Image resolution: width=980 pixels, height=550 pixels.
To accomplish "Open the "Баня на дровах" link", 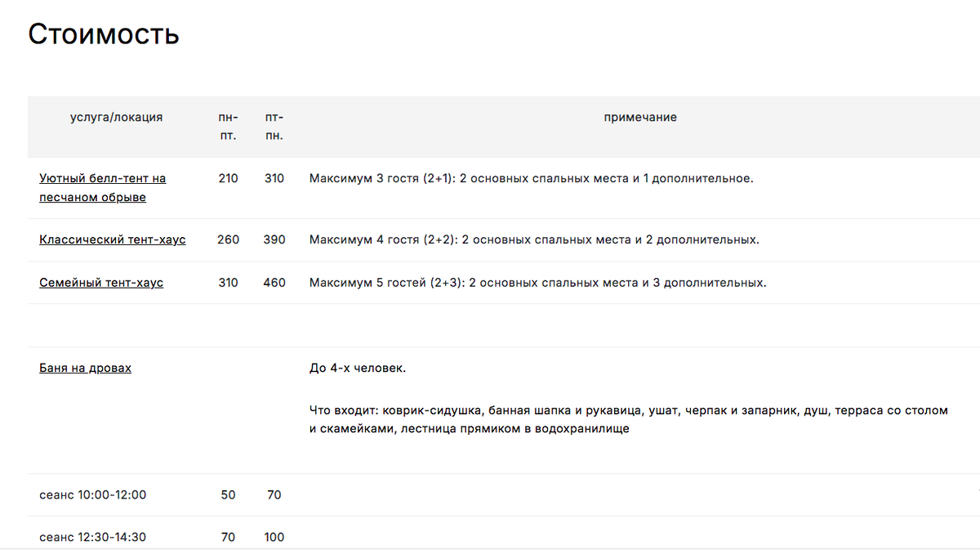I will [x=84, y=367].
